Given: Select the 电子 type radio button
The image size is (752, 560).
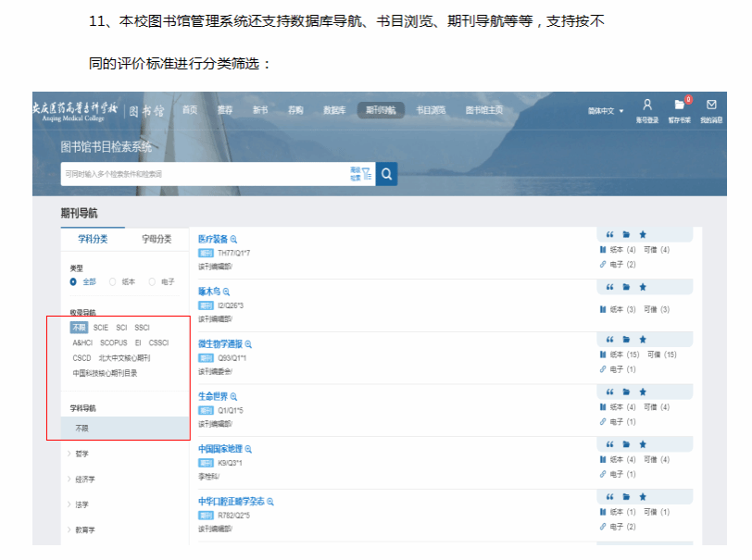Looking at the screenshot, I should 152,281.
